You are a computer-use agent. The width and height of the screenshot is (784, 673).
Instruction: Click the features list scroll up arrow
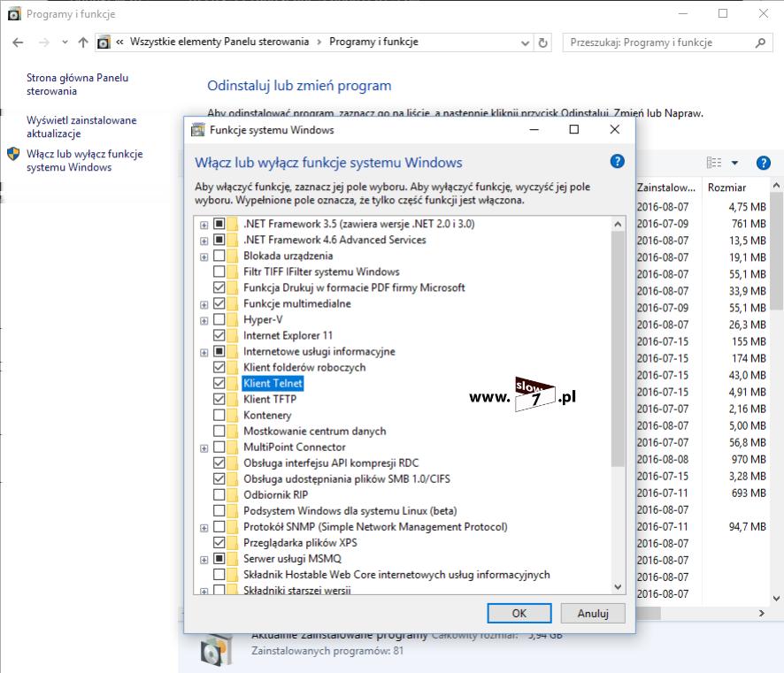point(618,225)
